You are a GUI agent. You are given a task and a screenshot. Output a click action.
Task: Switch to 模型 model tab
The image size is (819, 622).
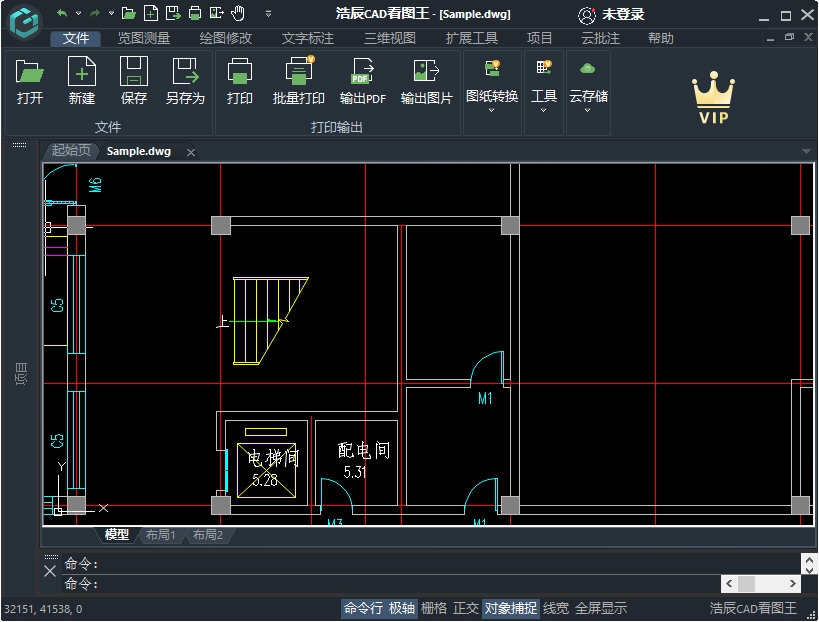(x=116, y=535)
